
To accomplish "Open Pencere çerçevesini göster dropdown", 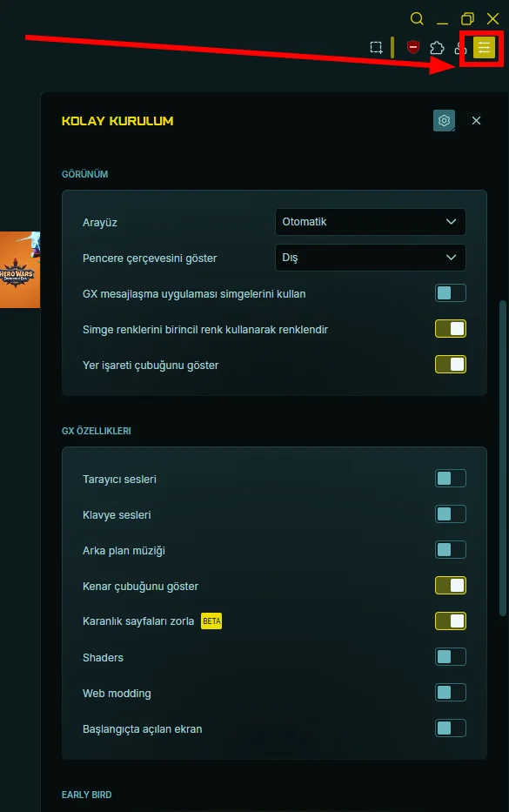I will pos(371,258).
